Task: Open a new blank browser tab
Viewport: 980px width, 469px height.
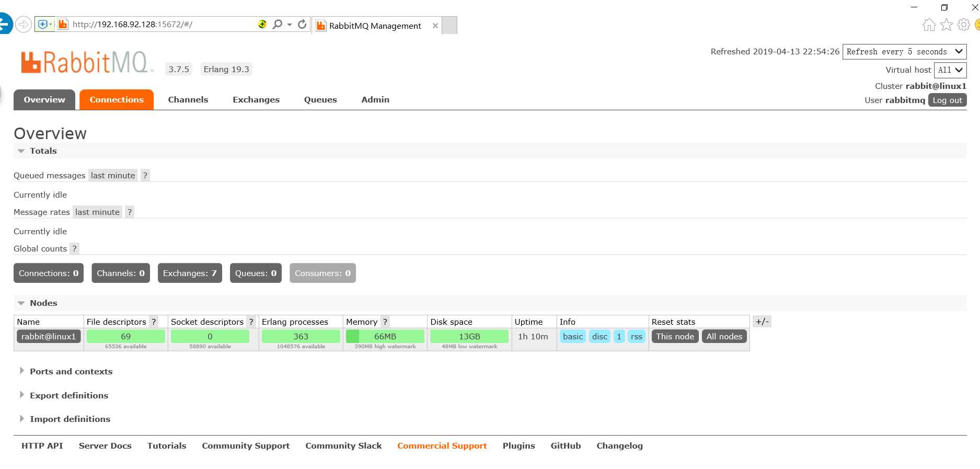Action: click(449, 25)
